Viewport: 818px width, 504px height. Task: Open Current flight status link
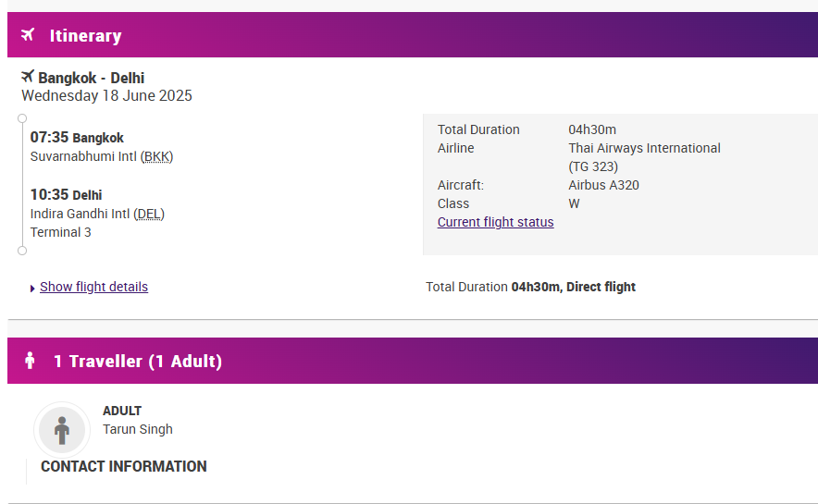tap(496, 222)
